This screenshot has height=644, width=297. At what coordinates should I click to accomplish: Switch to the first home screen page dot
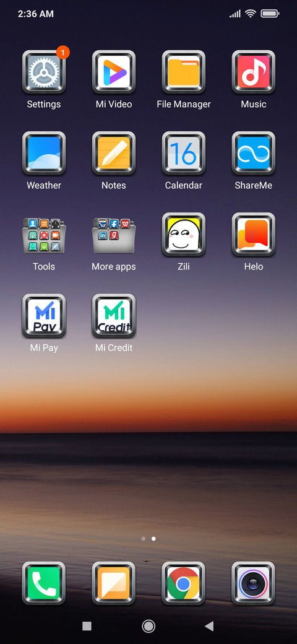point(143,539)
